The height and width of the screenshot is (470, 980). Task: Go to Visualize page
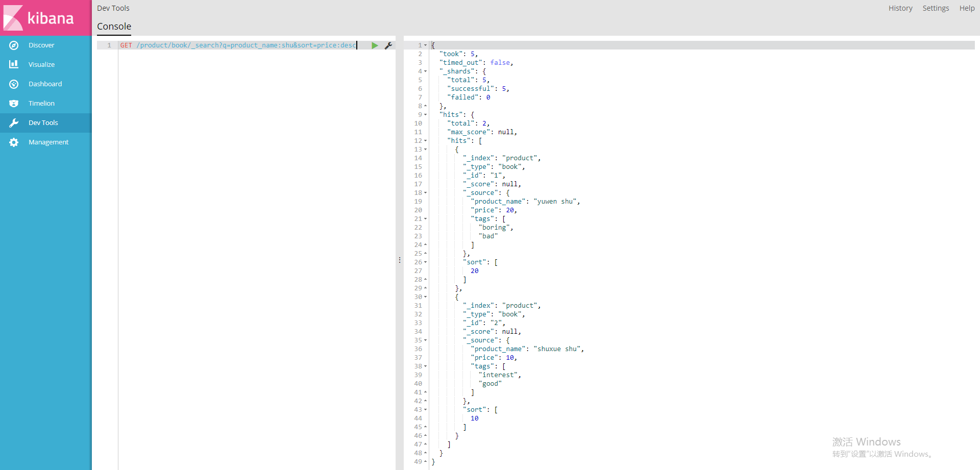point(41,65)
